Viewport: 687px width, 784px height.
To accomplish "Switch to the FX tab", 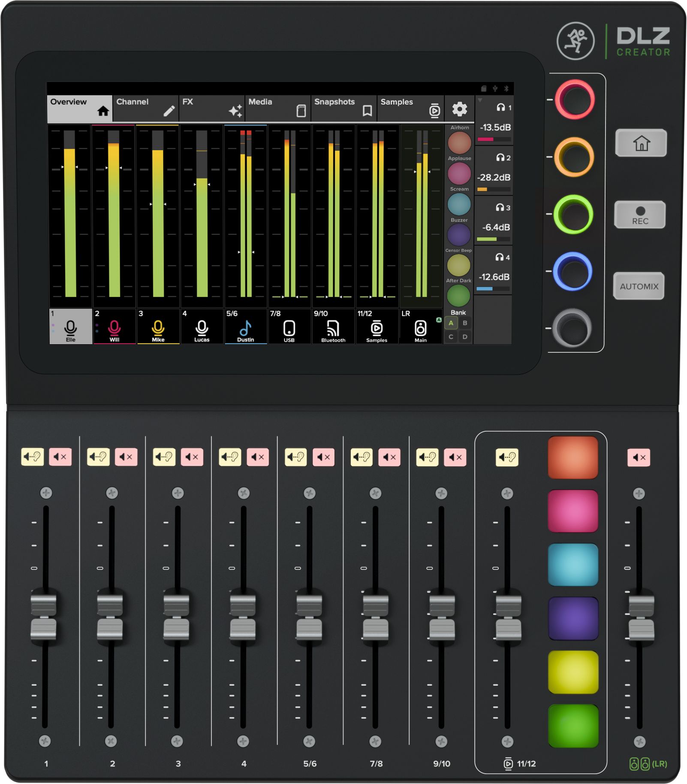I will [212, 108].
